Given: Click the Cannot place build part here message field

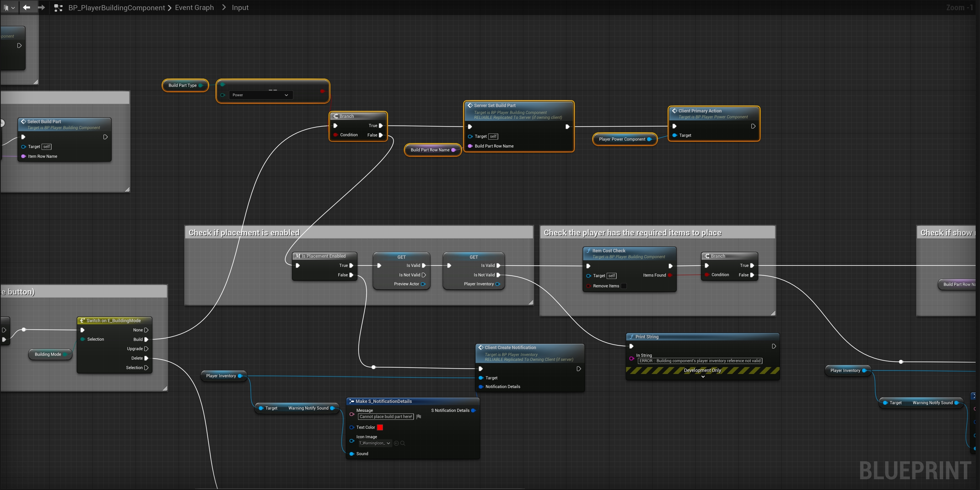Looking at the screenshot, I should point(386,417).
